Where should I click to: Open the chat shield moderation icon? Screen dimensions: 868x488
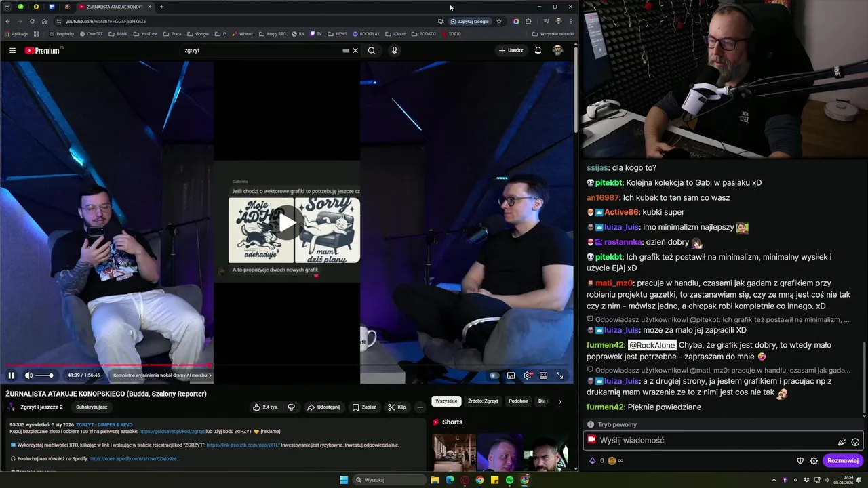(800, 461)
